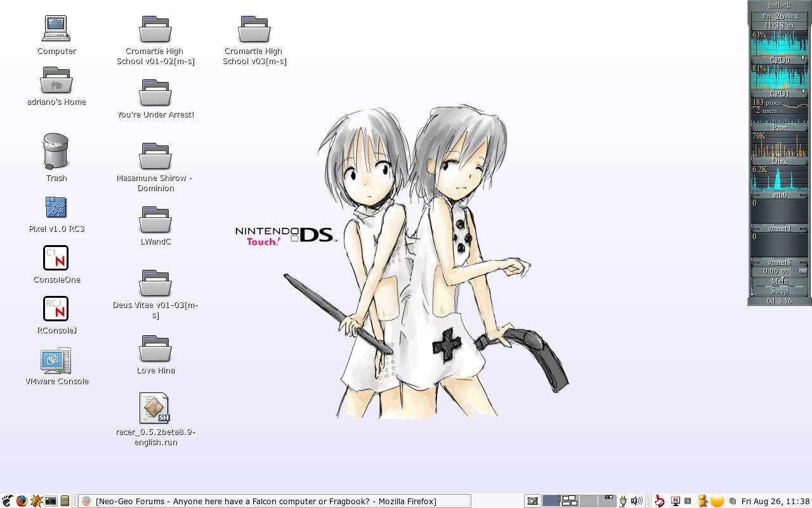This screenshot has height=508, width=812.
Task: Click the CPU0 label in GKrellM monitor
Action: pyautogui.click(x=779, y=60)
